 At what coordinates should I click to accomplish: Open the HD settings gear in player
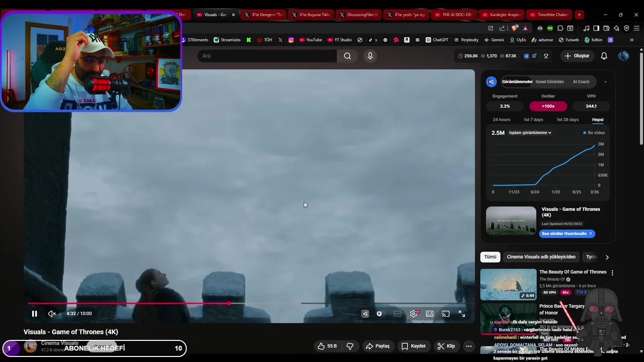click(x=414, y=314)
